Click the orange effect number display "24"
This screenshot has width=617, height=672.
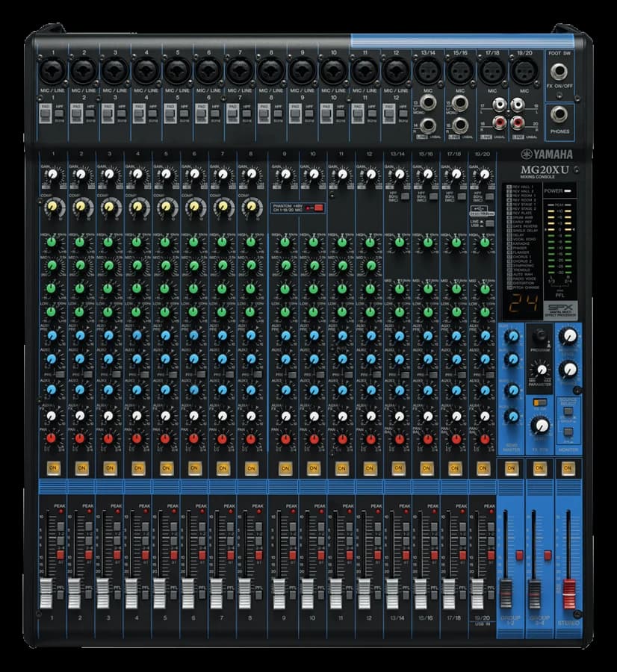click(x=522, y=305)
